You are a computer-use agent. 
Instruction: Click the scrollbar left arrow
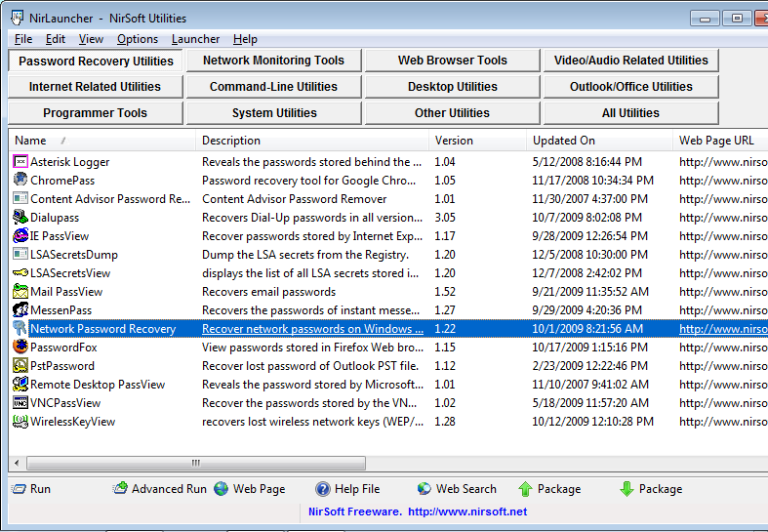click(x=18, y=463)
